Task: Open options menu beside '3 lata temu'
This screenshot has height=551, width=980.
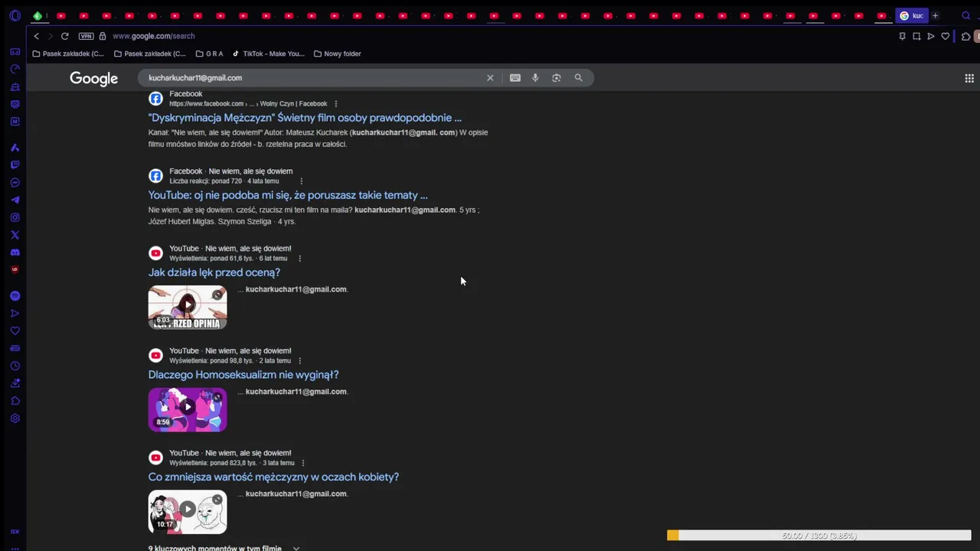Action: pyautogui.click(x=303, y=463)
